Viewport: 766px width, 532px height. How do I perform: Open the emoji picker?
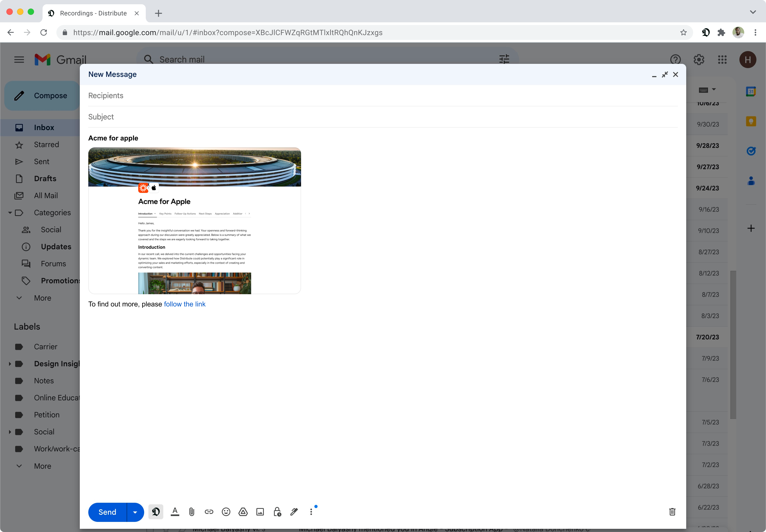coord(226,512)
